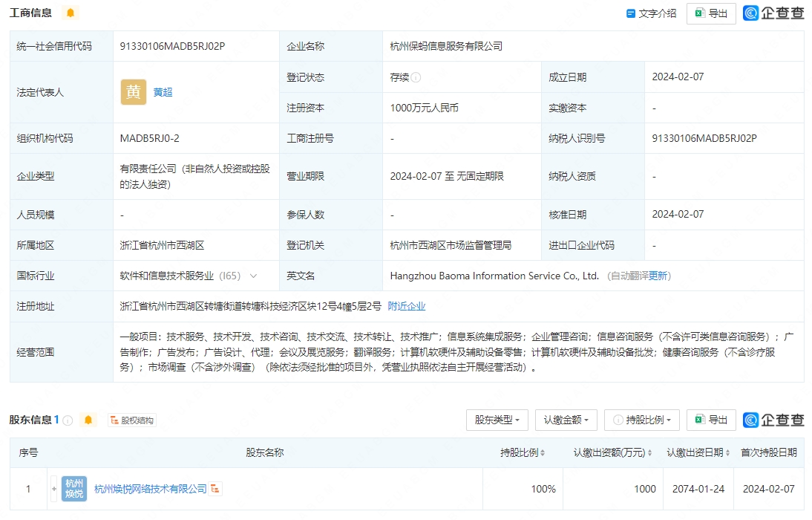Select 浙江省杭州市西湖区 region cell
This screenshot has height=520, width=812.
click(162, 245)
